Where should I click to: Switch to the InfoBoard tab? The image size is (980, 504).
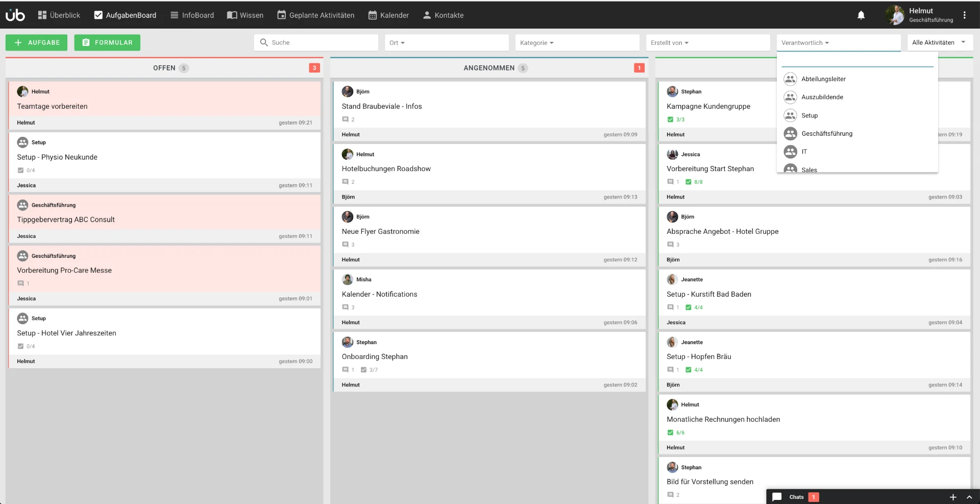coord(192,15)
